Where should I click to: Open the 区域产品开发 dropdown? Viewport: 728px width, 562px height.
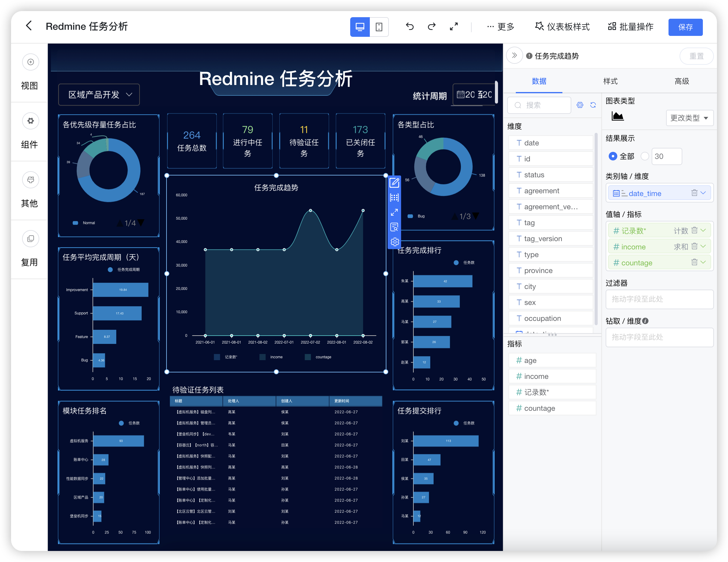coord(99,95)
